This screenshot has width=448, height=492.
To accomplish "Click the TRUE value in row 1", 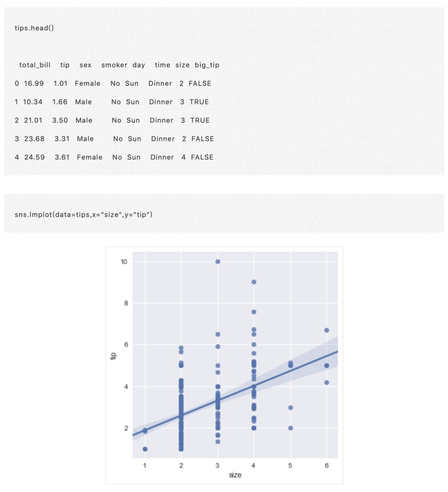I will pos(199,102).
